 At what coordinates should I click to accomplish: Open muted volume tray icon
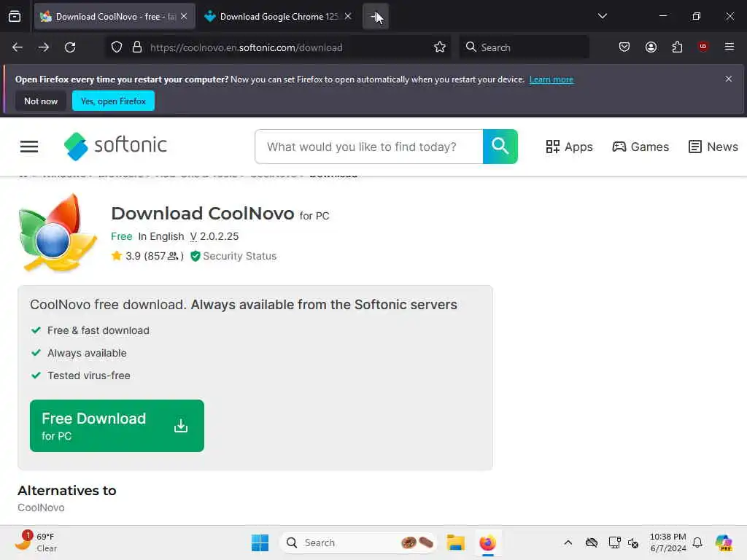633,542
